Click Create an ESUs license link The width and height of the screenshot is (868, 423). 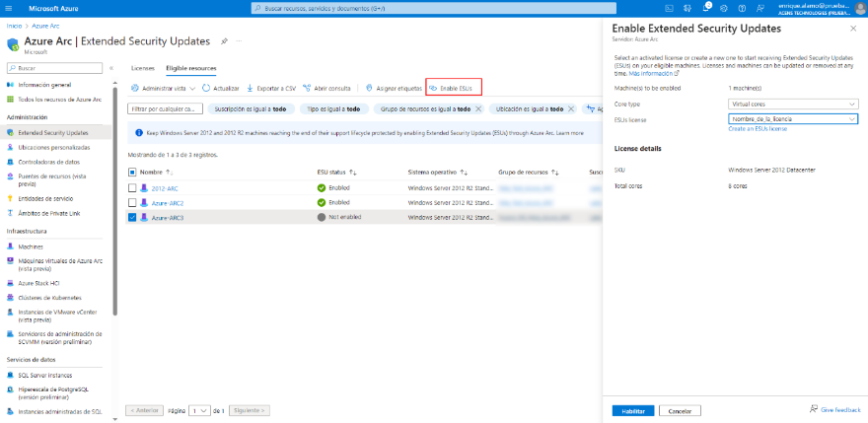coord(758,129)
